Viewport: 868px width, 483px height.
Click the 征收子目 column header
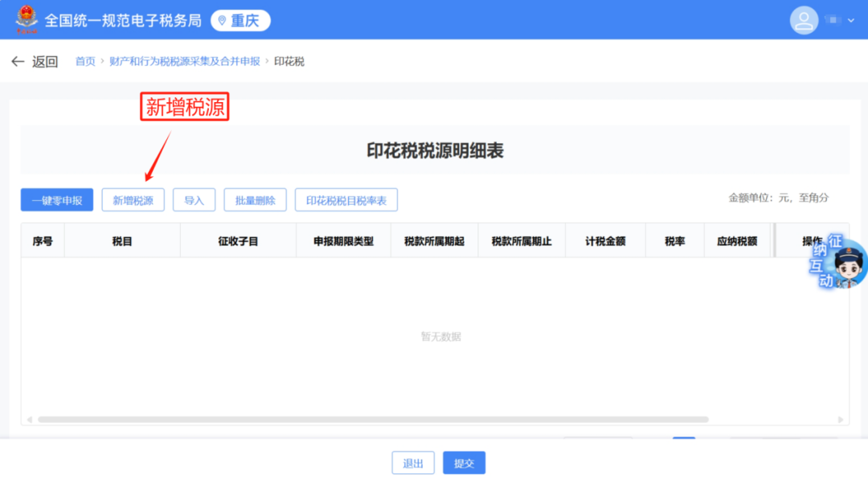click(238, 241)
